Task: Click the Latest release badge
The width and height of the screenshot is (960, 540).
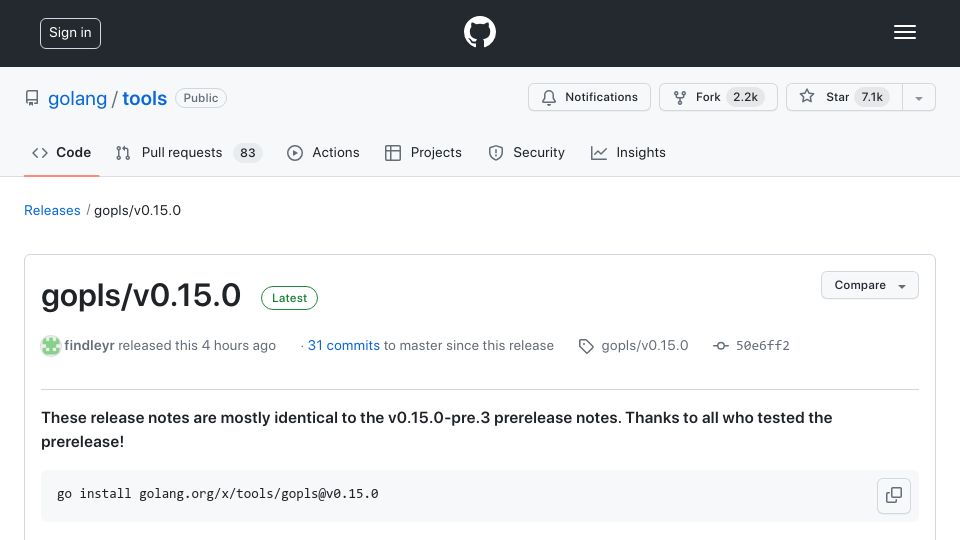Action: click(289, 298)
